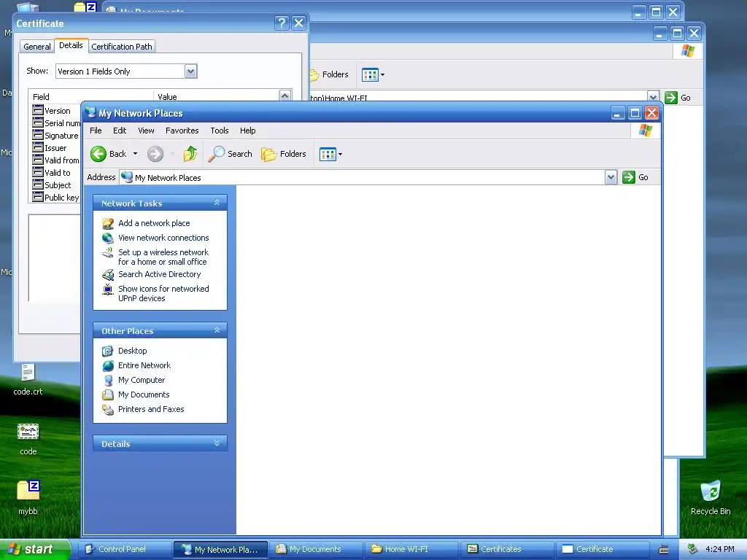Expand the Details panel

[217, 443]
